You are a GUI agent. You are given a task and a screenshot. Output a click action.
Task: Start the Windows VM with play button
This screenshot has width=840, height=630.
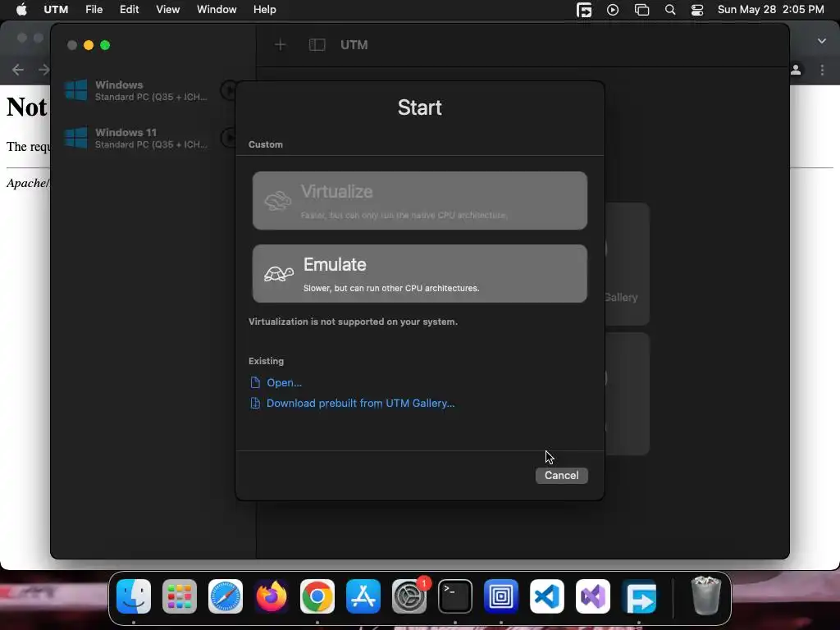pyautogui.click(x=230, y=90)
